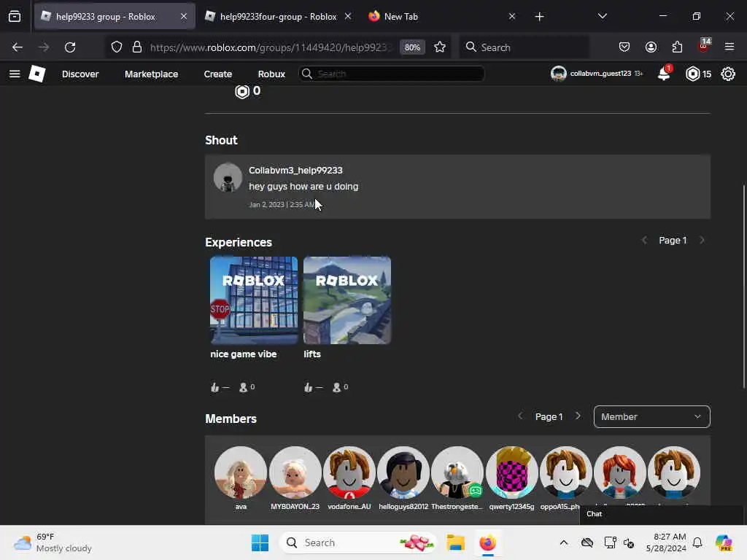
Task: Open the Discover menu item
Action: (80, 74)
